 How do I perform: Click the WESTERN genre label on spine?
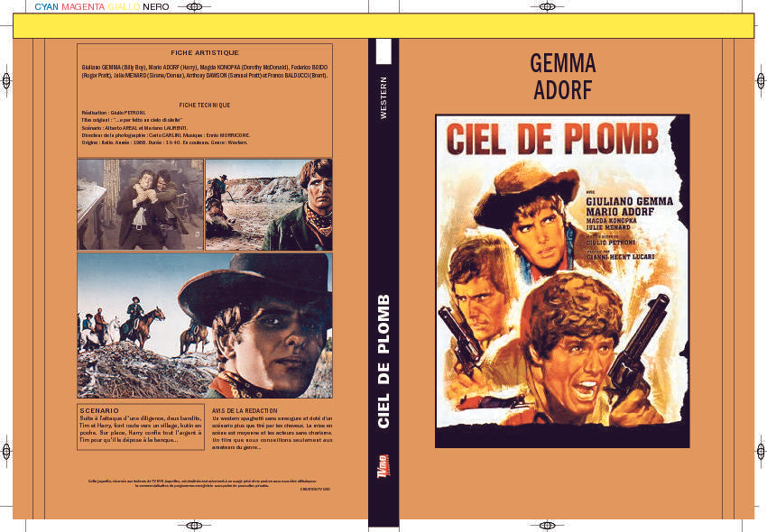[x=383, y=97]
